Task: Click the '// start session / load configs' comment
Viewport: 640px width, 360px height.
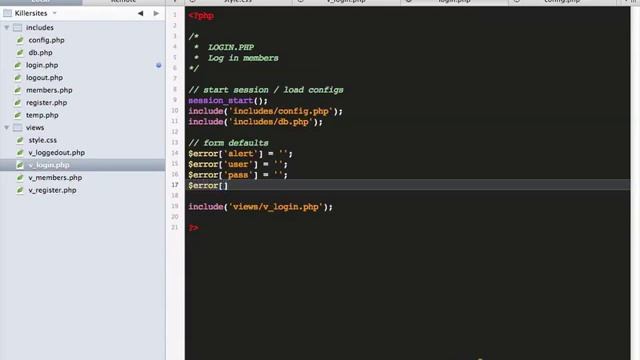Action: tap(266, 90)
